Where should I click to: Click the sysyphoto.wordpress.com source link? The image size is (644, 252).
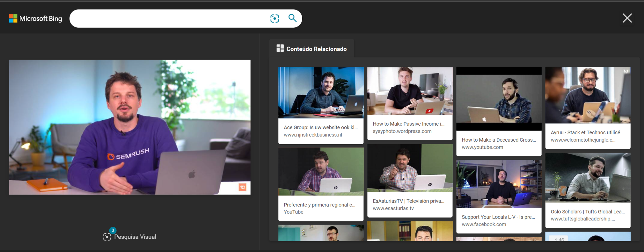(x=402, y=131)
